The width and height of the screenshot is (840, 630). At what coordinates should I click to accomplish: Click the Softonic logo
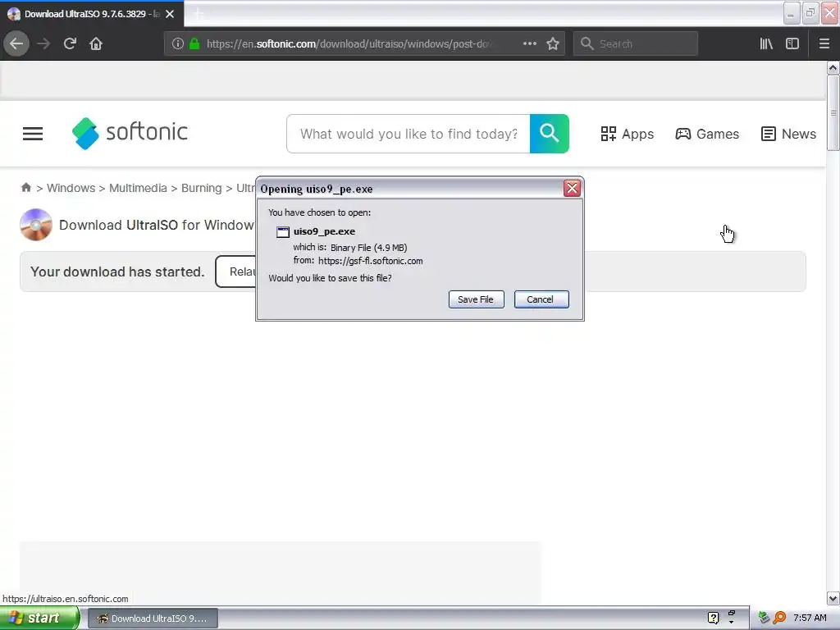click(130, 133)
